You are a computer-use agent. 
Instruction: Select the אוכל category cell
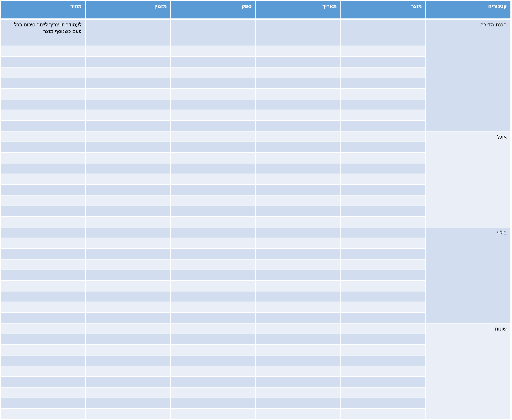(468, 179)
